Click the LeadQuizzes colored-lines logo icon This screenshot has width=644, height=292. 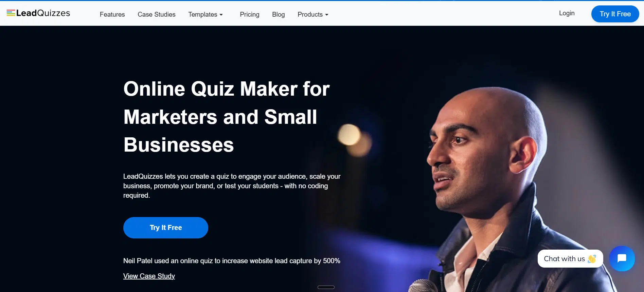(x=11, y=13)
